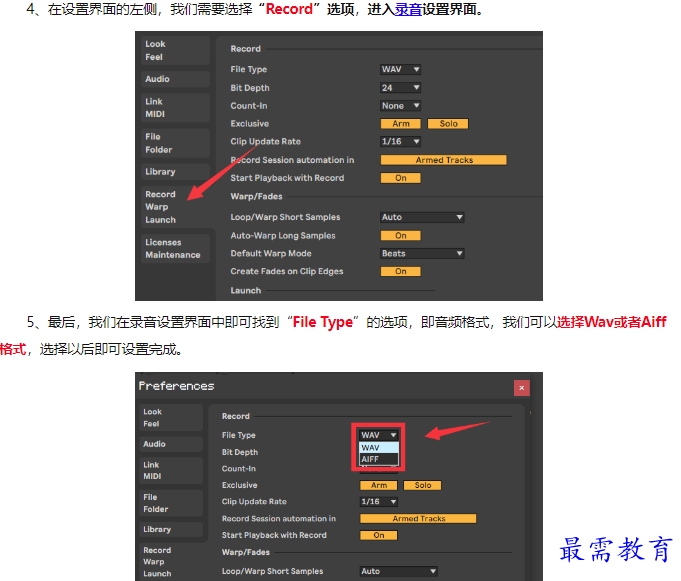The image size is (681, 581).
Task: Choose the highlighted WAV option in the dropdown list
Action: [x=378, y=448]
